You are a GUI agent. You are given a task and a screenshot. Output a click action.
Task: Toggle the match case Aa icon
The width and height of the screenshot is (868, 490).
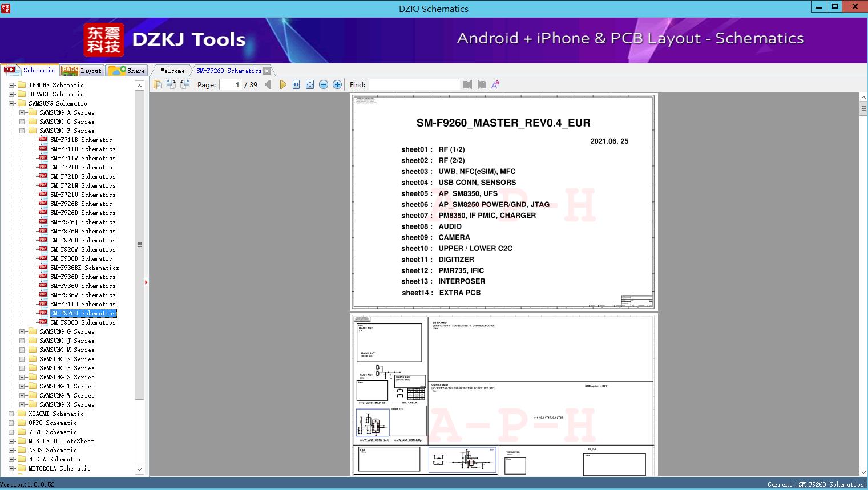(x=495, y=84)
